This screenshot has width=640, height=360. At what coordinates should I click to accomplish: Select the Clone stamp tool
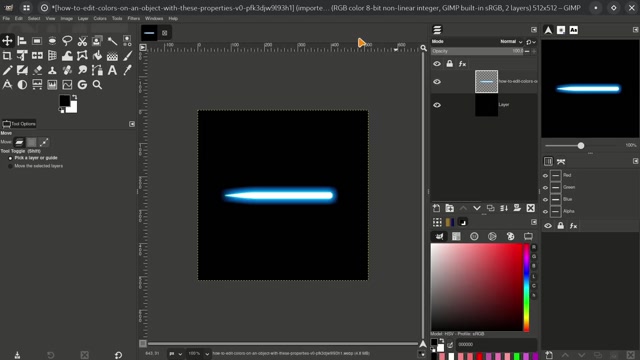52,70
